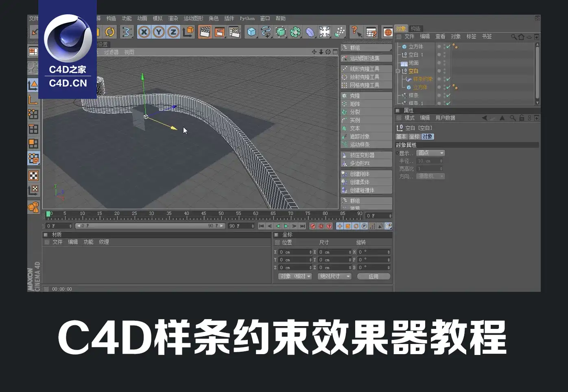This screenshot has height=392, width=568.
Task: Toggle the 样条 row enable checkmark
Action: tap(448, 95)
